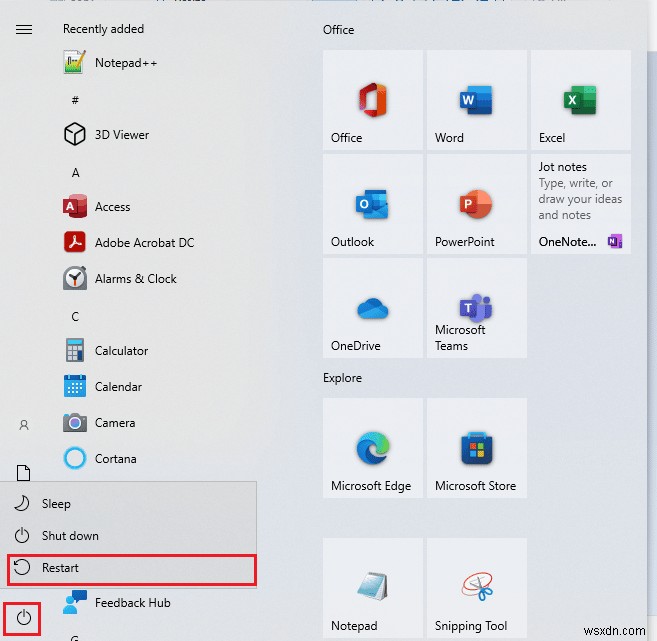Launch the Notepad tile
The image size is (657, 641).
click(372, 588)
